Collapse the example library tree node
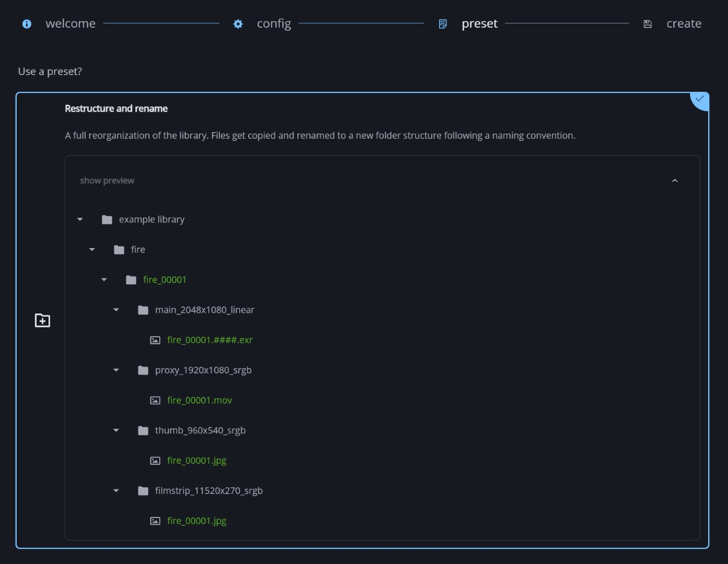 (80, 220)
